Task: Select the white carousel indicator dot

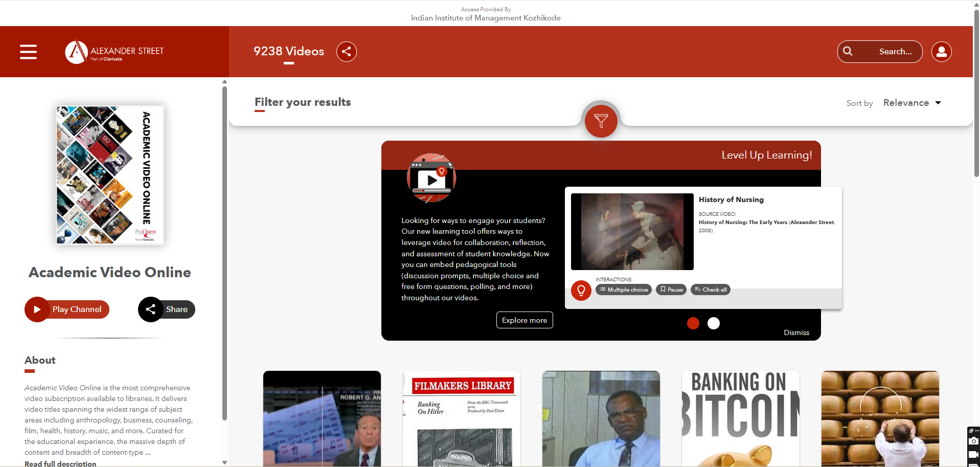Action: click(x=713, y=323)
